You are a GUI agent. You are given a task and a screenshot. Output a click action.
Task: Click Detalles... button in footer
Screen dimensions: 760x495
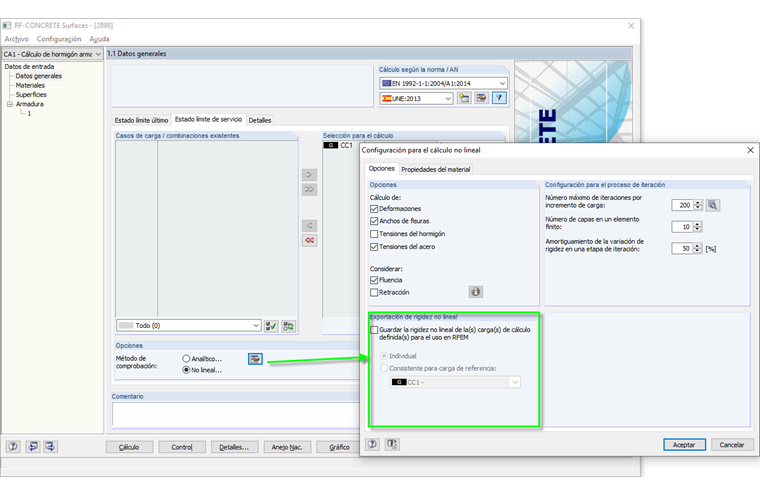coord(234,447)
